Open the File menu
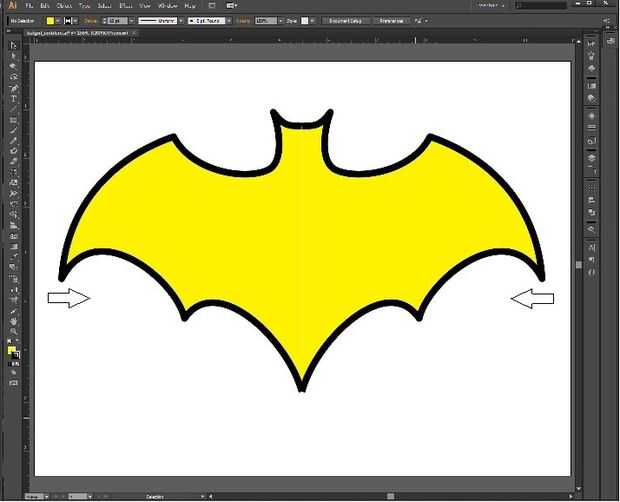Screen dimensions: 620x502 pos(29,6)
